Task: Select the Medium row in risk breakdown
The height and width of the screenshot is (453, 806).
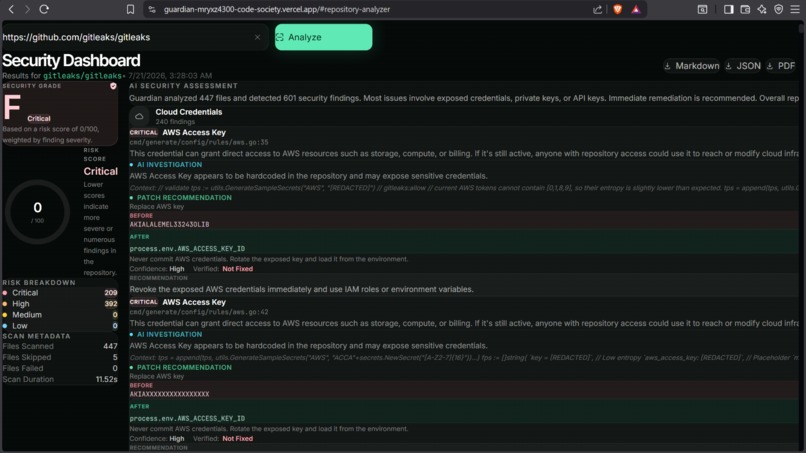Action: coord(60,315)
